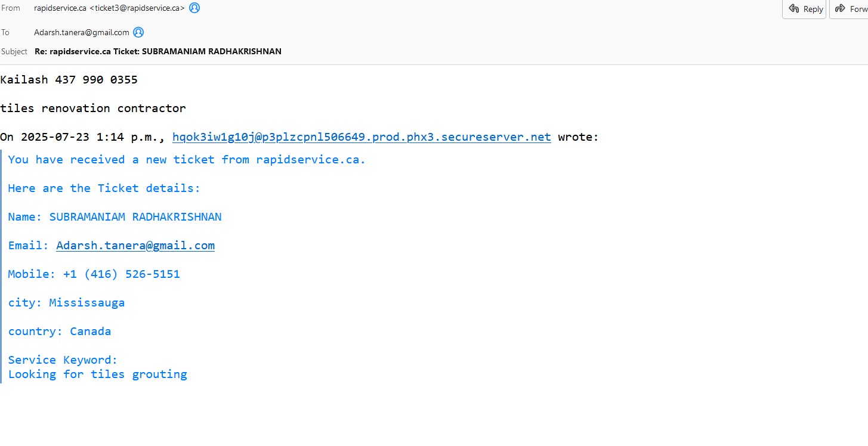Click the 'Service Keyword:' label

63,360
